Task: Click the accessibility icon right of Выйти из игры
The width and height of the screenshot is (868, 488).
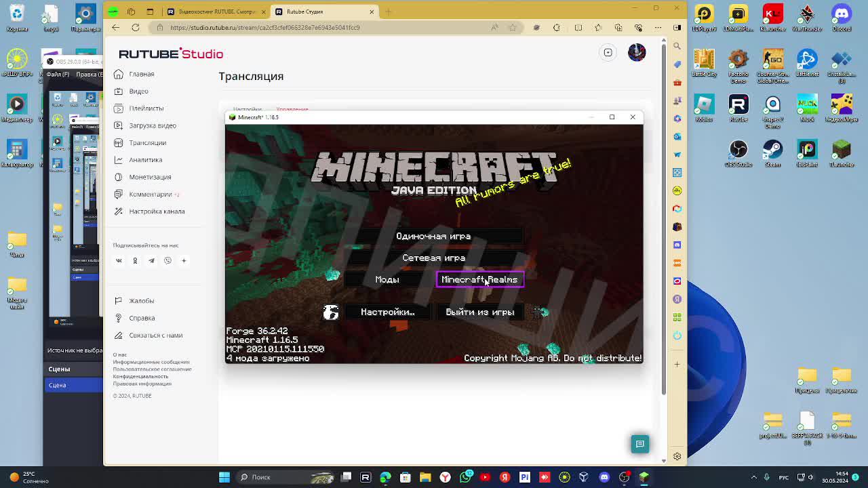Action: [x=538, y=312]
